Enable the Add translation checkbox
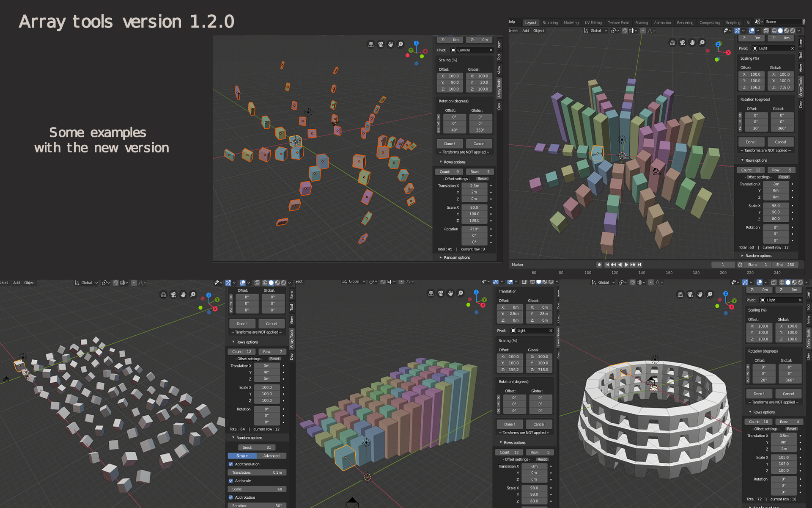812x508 pixels. click(230, 464)
